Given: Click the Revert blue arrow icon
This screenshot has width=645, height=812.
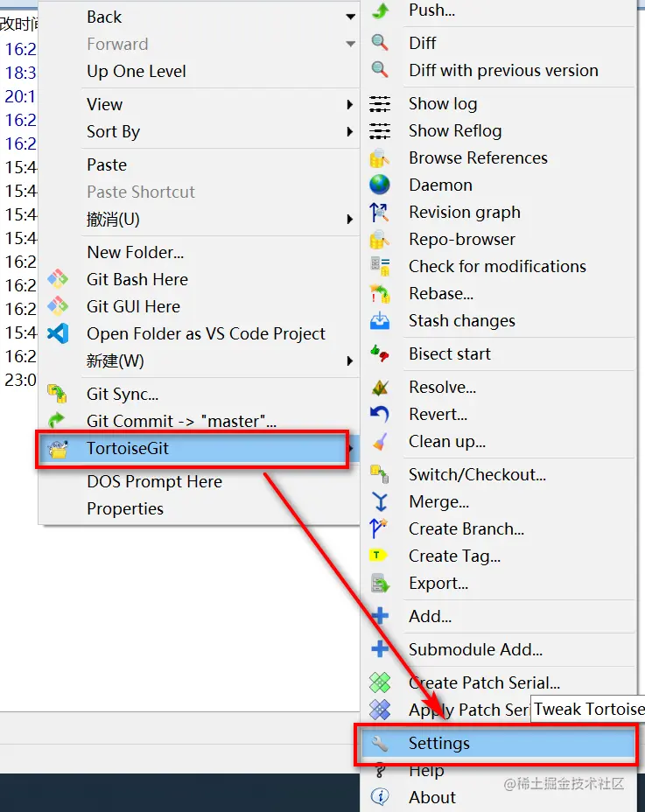Looking at the screenshot, I should pos(380,414).
